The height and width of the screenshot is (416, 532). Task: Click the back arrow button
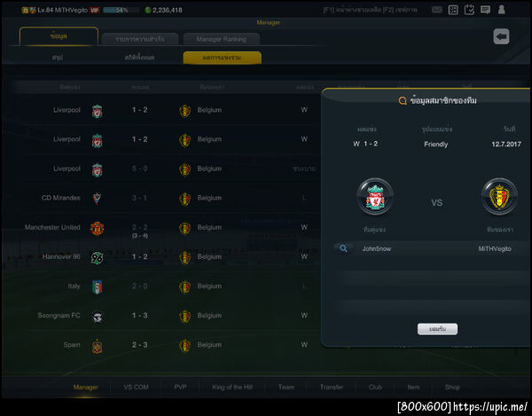point(501,36)
